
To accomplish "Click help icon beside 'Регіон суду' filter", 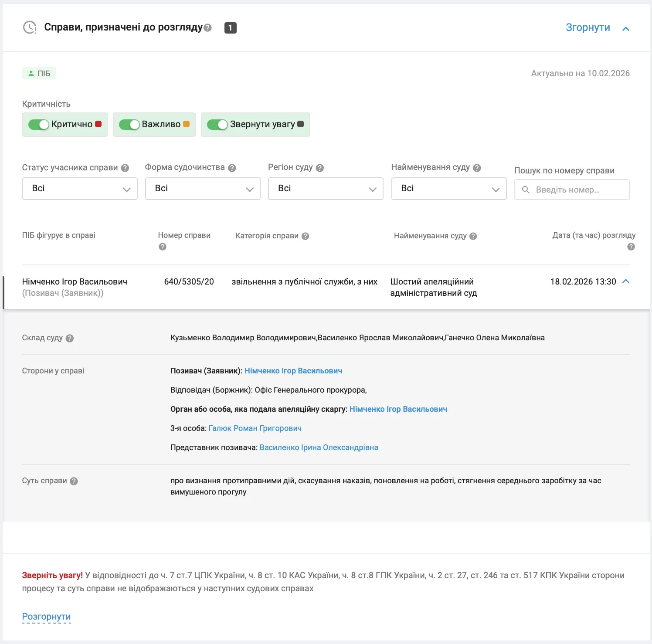I will click(x=320, y=168).
